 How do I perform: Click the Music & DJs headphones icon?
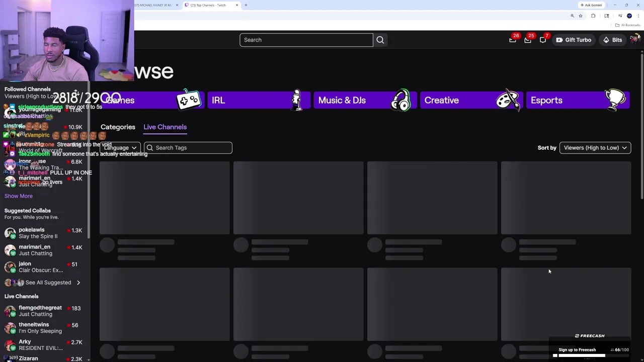(x=401, y=100)
